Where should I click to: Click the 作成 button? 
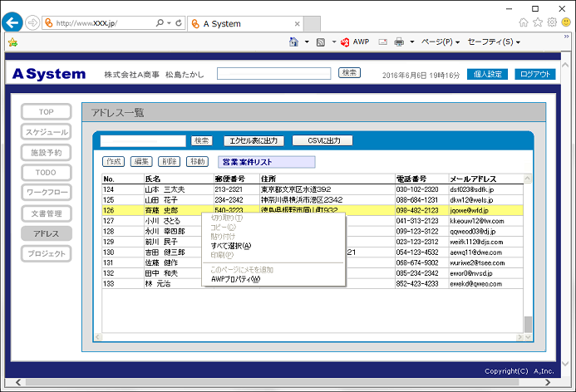coord(114,161)
